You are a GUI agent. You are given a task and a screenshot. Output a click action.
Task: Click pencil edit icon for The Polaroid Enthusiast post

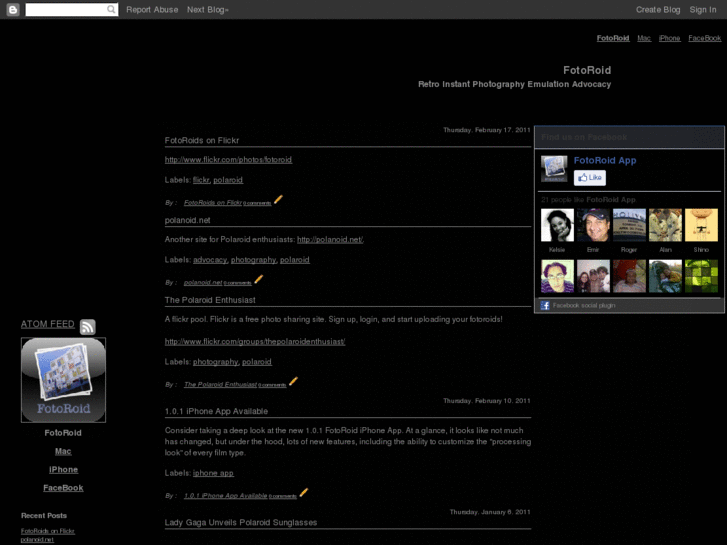(x=293, y=381)
